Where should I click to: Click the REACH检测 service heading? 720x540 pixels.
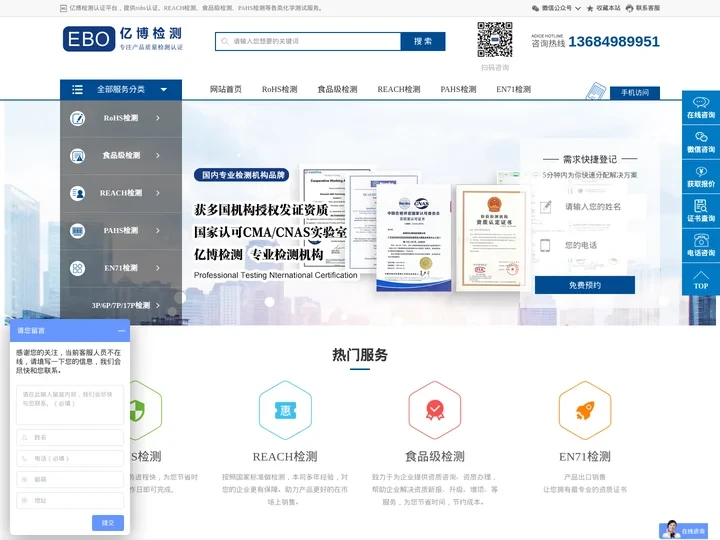click(285, 456)
